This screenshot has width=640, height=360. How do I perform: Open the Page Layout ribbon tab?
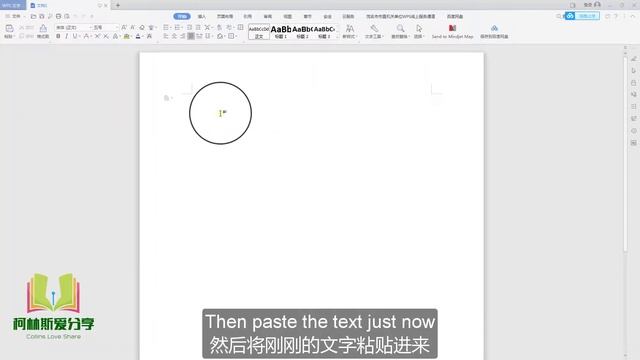pos(225,16)
